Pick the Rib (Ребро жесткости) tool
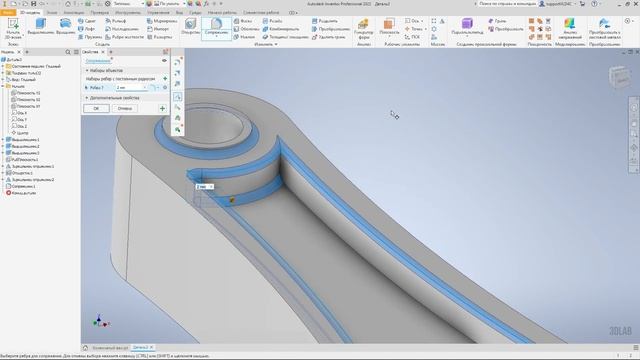This screenshot has height=360, width=640. [124, 37]
